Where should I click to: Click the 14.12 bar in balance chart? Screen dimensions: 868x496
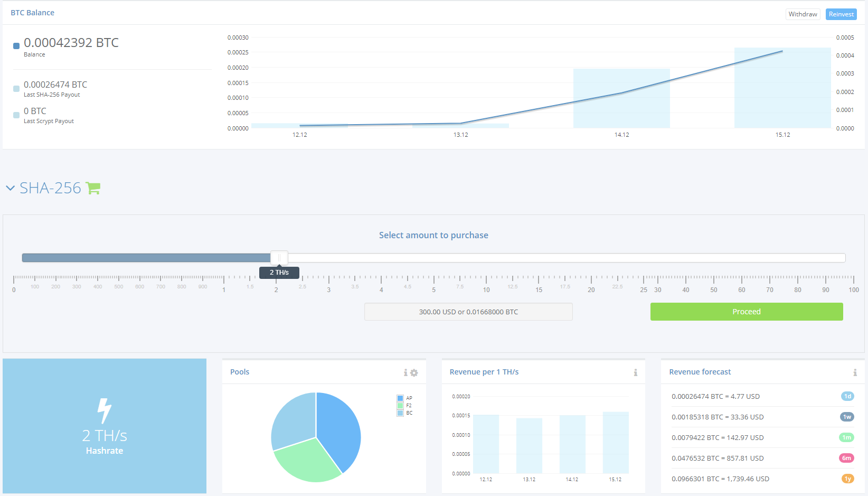(x=621, y=98)
